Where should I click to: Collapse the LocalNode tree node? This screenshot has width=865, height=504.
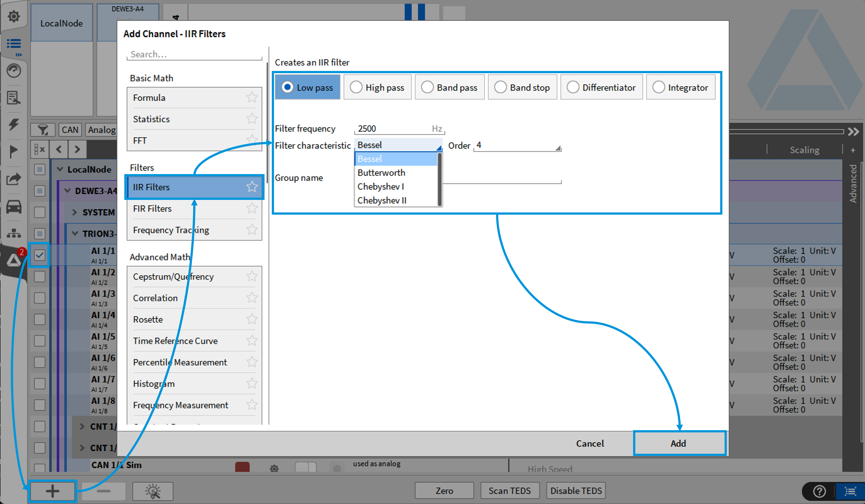tap(60, 169)
